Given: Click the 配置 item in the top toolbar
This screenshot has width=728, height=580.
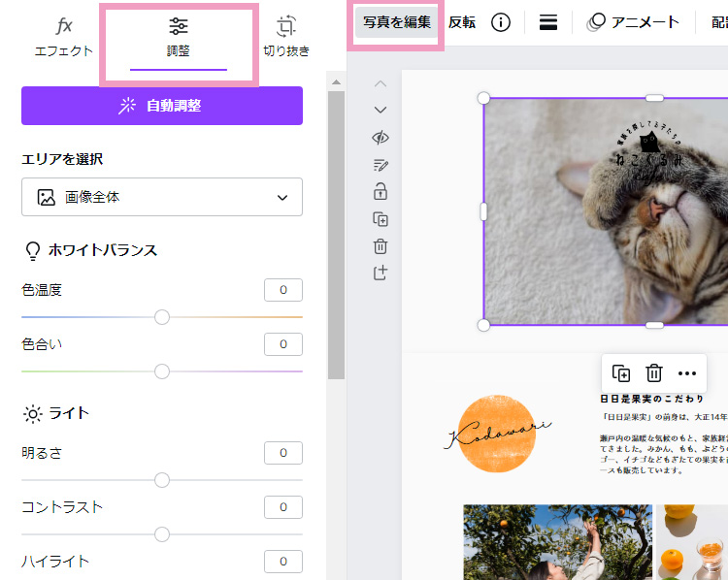Looking at the screenshot, I should click(719, 22).
